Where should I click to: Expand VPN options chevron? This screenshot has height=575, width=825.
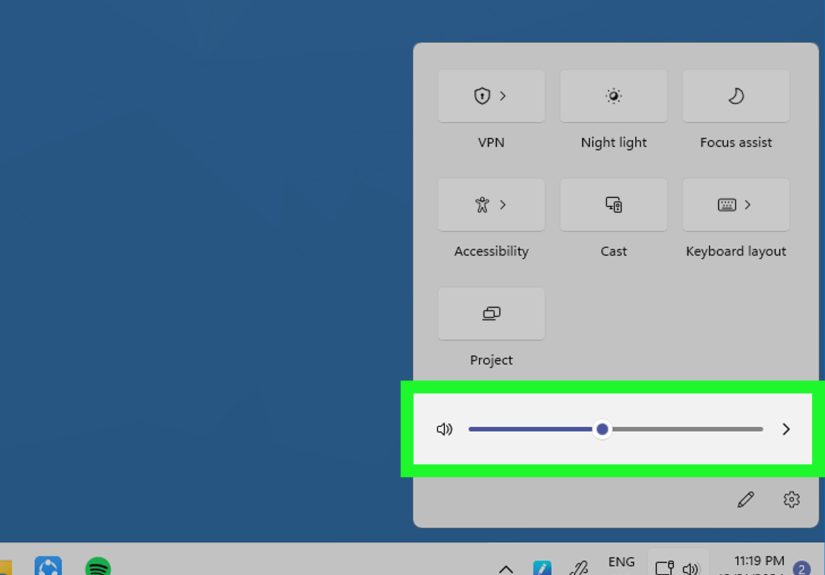pos(503,96)
